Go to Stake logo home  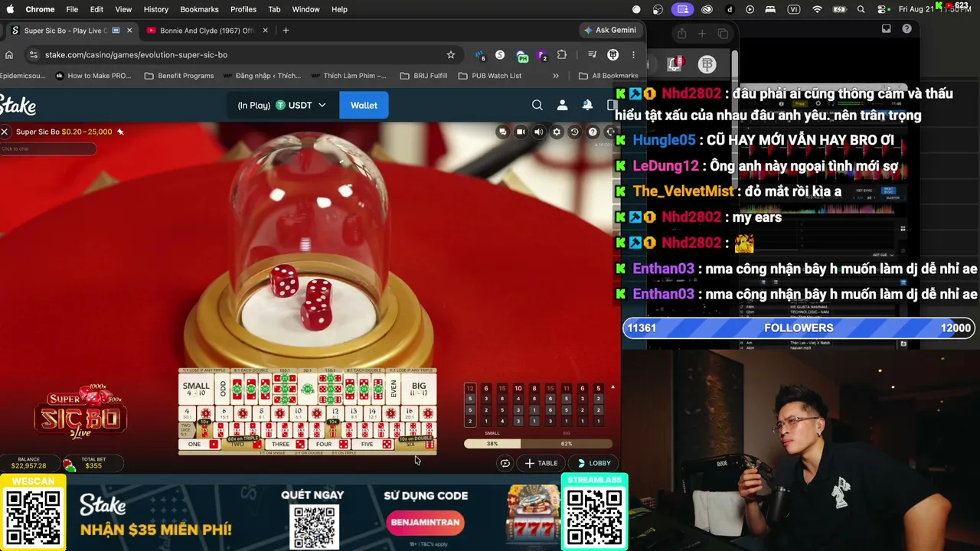[x=18, y=106]
